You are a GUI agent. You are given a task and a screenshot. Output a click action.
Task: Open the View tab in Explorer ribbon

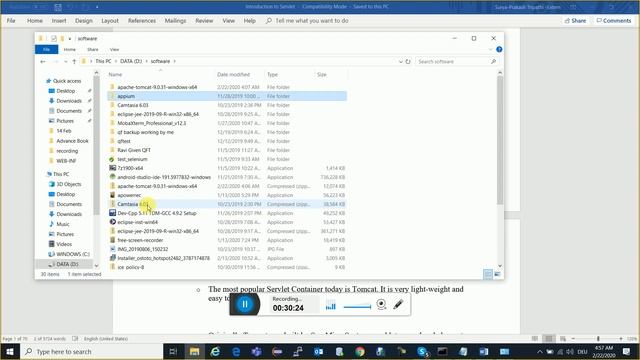(114, 49)
